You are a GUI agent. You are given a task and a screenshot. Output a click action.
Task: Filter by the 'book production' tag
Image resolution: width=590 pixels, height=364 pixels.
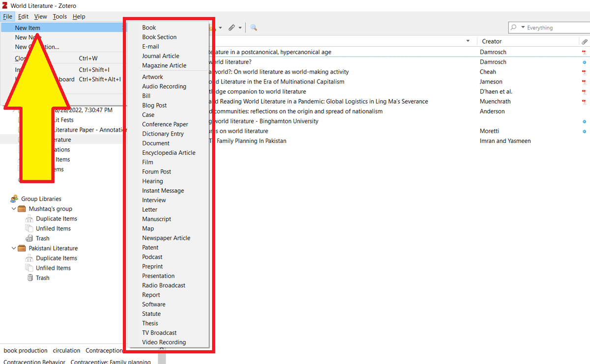(x=26, y=350)
